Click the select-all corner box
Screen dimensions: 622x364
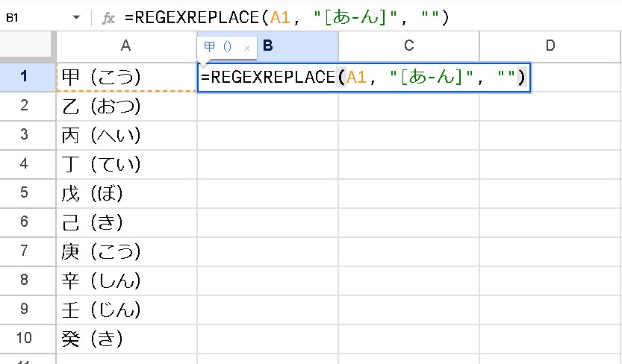pyautogui.click(x=28, y=46)
